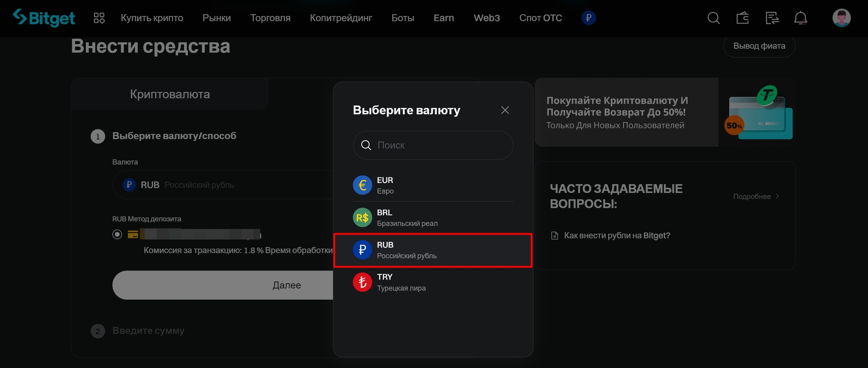
Task: Click the card icon by deposit method
Action: (x=133, y=234)
